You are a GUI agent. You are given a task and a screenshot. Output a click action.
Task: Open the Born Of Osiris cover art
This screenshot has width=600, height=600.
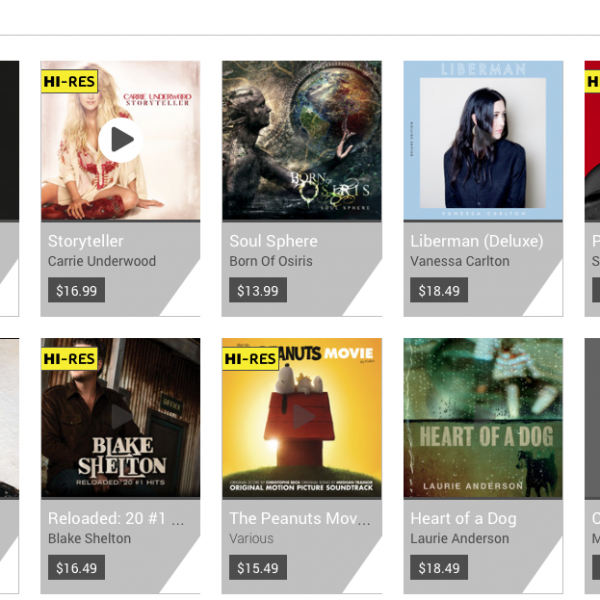click(302, 140)
